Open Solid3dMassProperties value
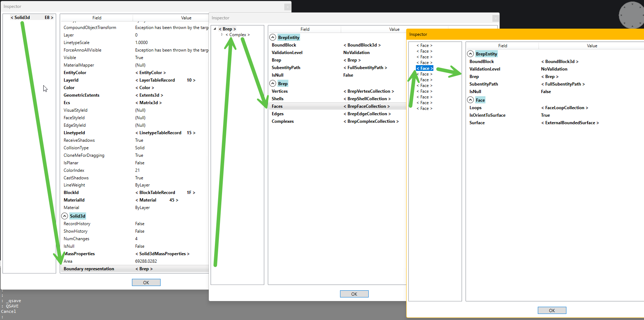The width and height of the screenshot is (644, 320). pyautogui.click(x=162, y=254)
